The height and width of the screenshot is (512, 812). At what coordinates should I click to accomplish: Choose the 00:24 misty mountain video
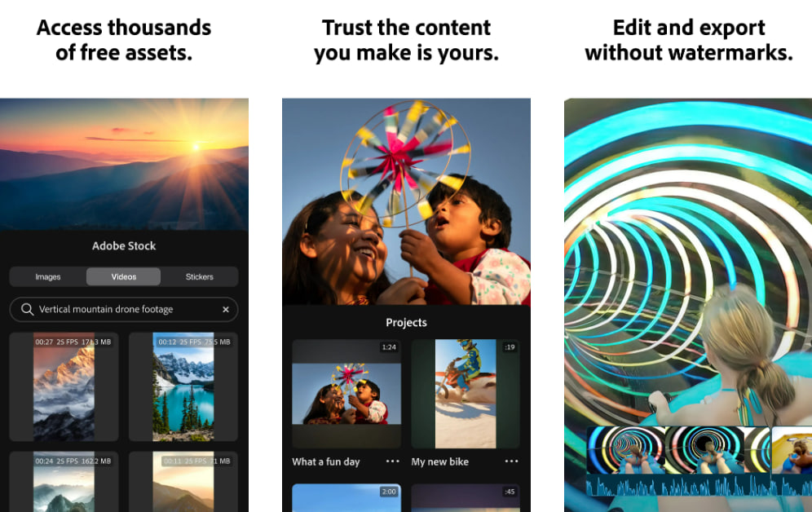coord(64,482)
